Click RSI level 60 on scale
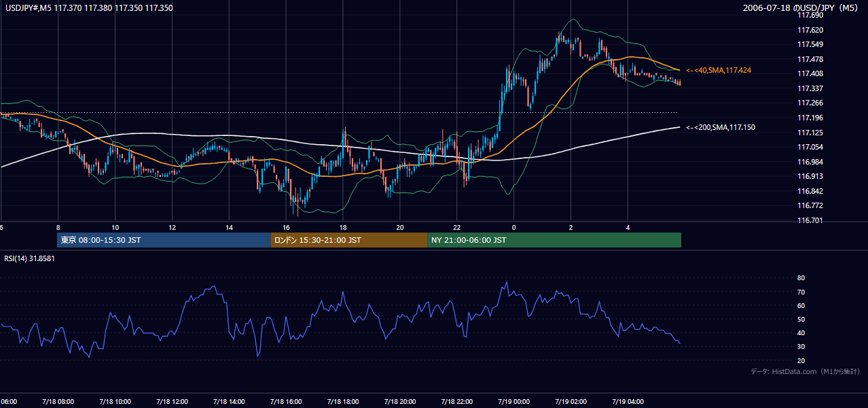This screenshot has height=408, width=868. (801, 306)
